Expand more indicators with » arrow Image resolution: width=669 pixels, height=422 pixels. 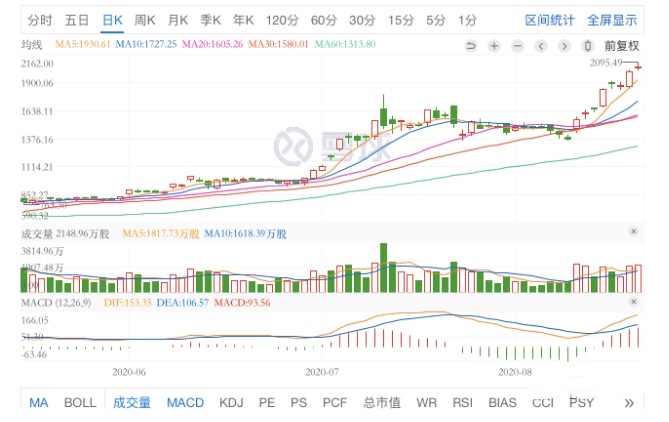tap(629, 403)
